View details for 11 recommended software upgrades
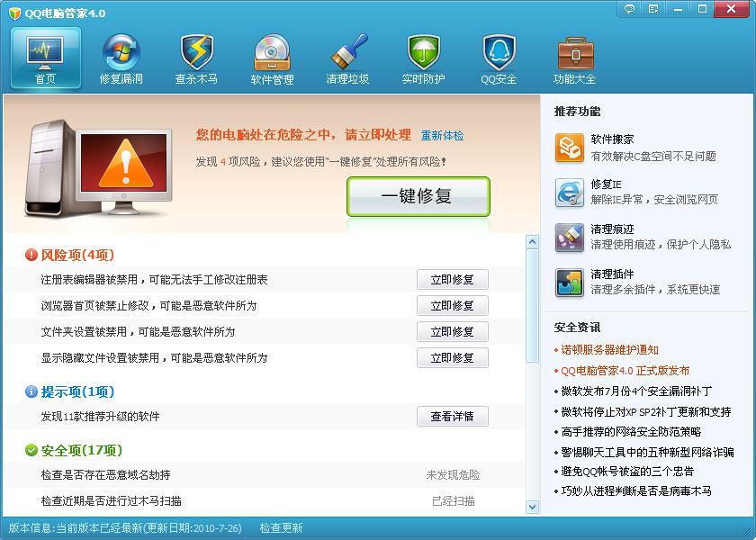 tap(452, 416)
